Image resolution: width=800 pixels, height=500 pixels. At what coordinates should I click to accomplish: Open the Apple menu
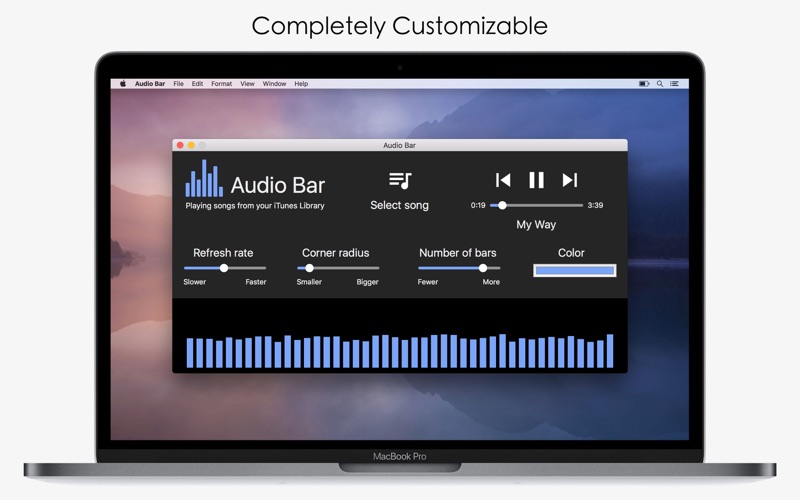coord(123,84)
